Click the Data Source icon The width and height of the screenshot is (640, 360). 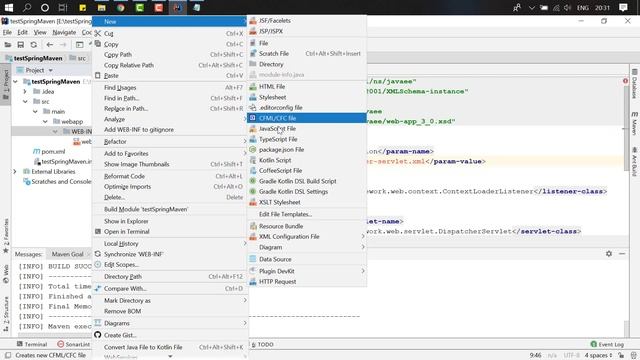[x=253, y=259]
